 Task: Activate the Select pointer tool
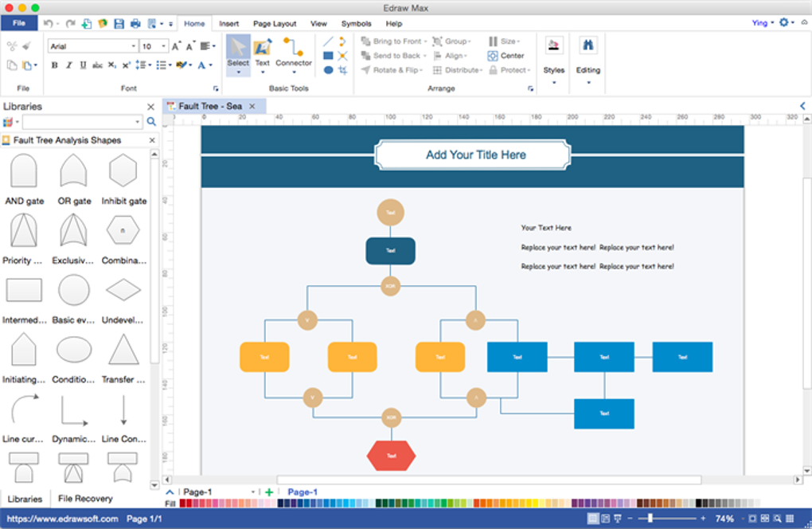point(238,54)
